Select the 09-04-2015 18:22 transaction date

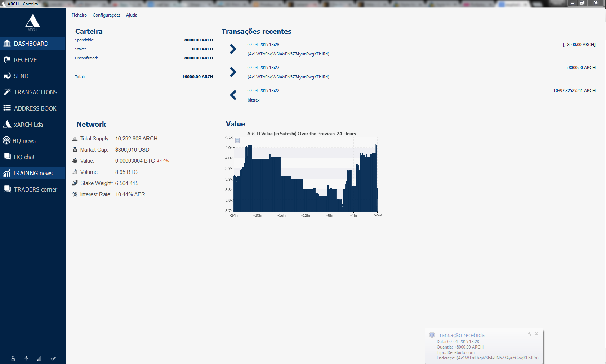pyautogui.click(x=263, y=91)
